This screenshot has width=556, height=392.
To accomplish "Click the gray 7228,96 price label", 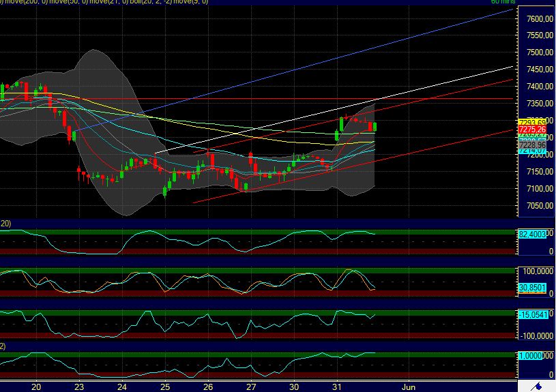I will tap(532, 145).
